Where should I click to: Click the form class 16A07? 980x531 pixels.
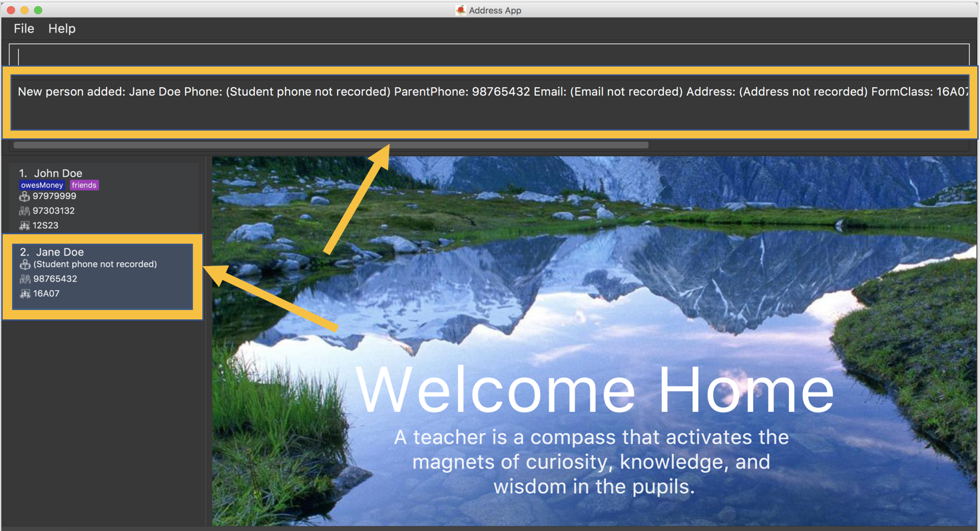[x=47, y=293]
